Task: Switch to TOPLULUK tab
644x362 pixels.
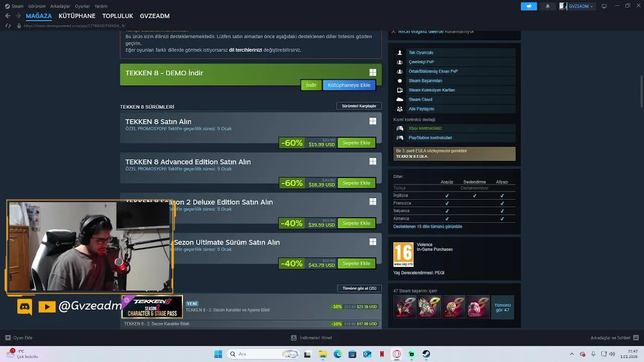Action: (118, 16)
